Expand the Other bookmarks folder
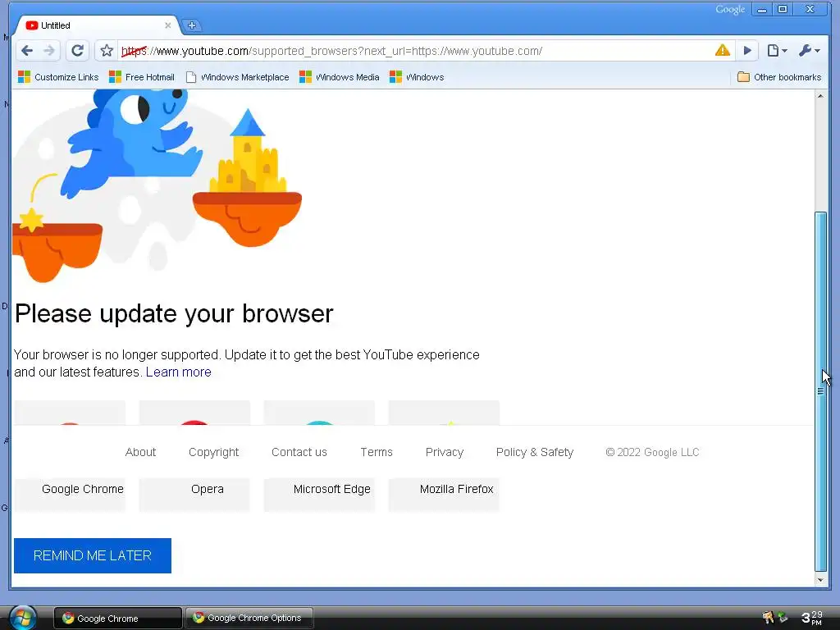The height and width of the screenshot is (630, 840). point(779,77)
